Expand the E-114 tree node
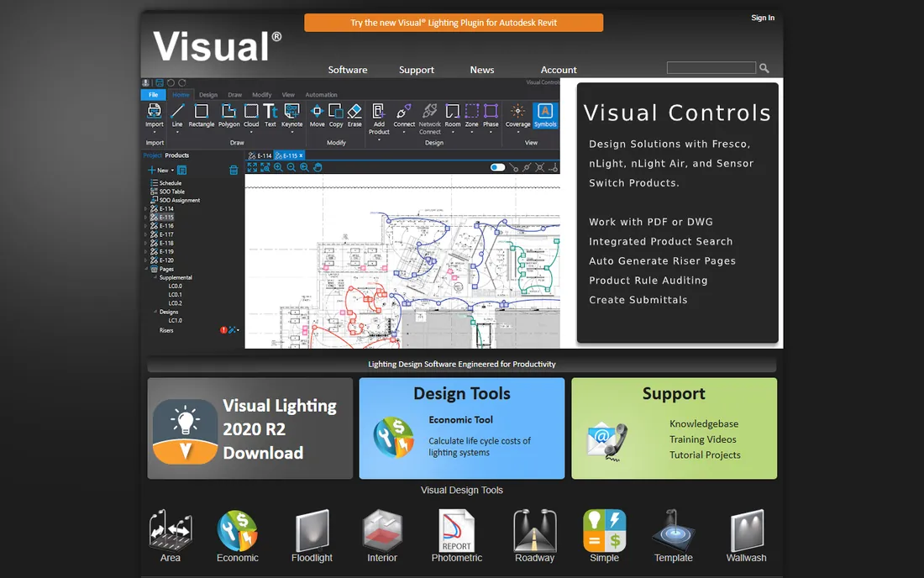This screenshot has height=578, width=924. (145, 208)
